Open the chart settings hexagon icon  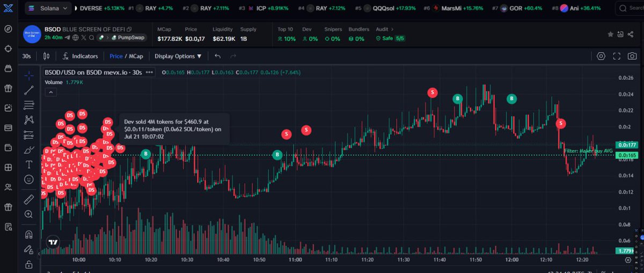601,56
